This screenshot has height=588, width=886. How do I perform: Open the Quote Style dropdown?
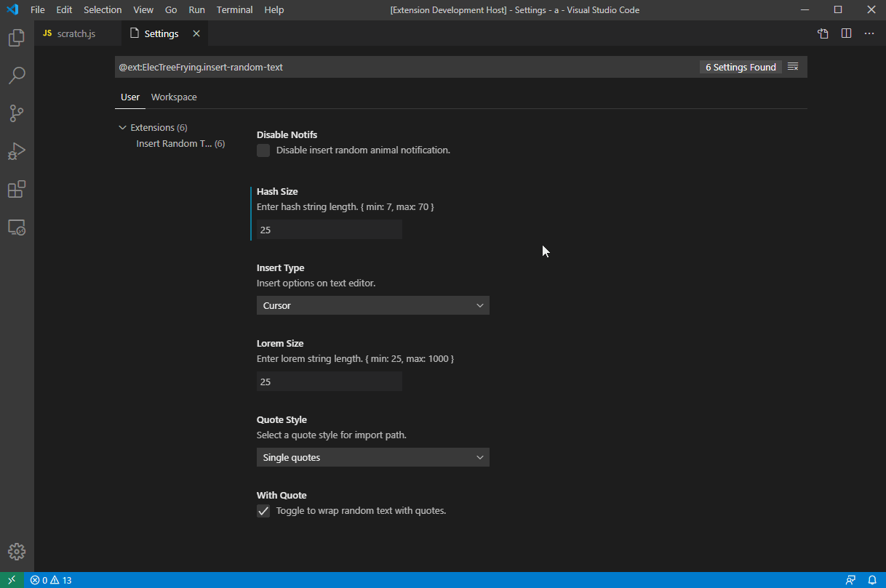click(372, 457)
